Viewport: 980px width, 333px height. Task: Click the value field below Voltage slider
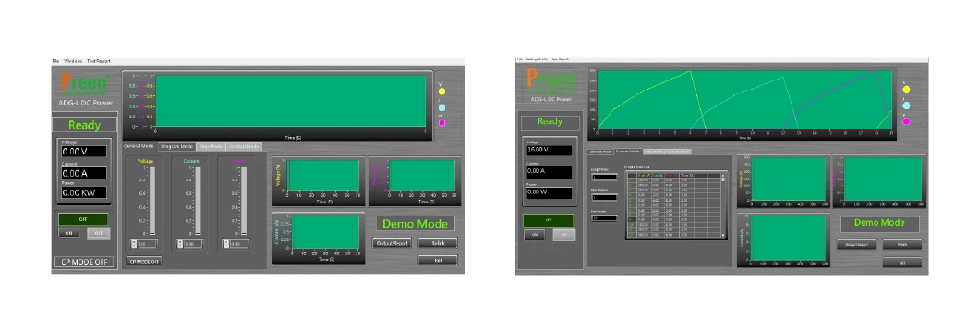[x=148, y=243]
